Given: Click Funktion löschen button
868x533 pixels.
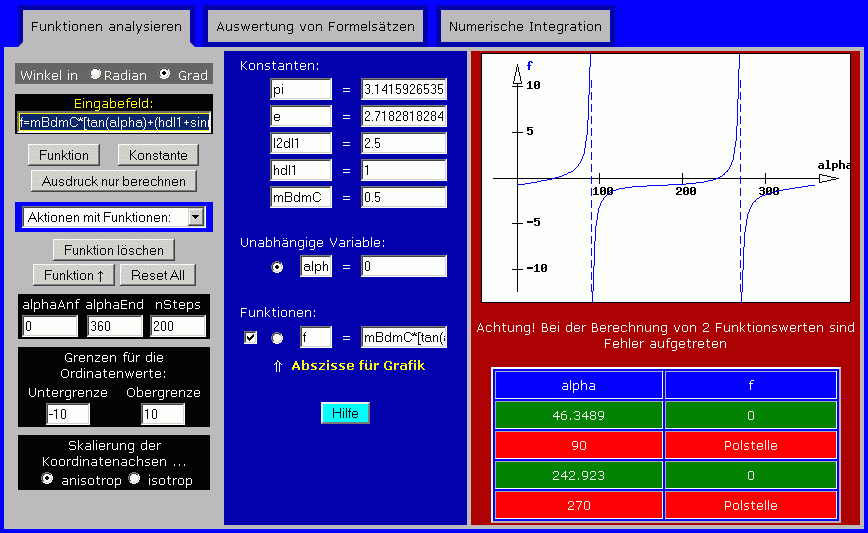Looking at the screenshot, I should [113, 250].
